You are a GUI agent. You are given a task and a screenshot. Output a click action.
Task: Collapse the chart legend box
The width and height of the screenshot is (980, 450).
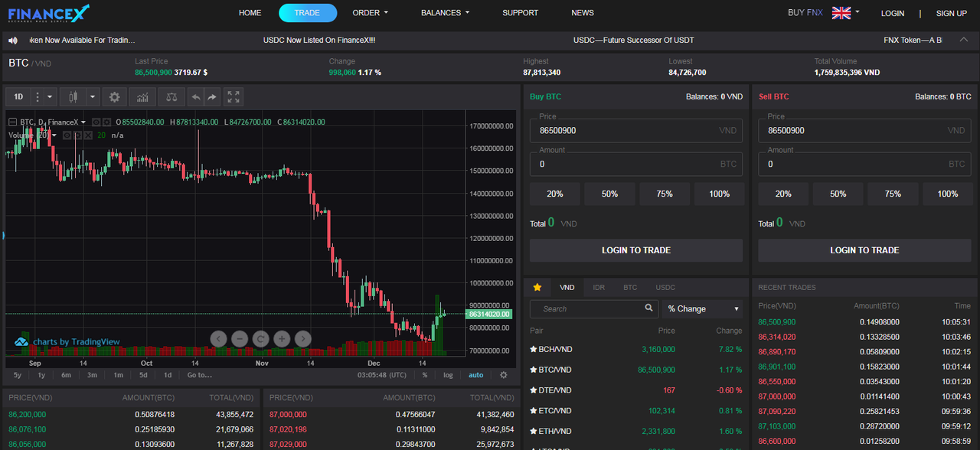[x=12, y=122]
